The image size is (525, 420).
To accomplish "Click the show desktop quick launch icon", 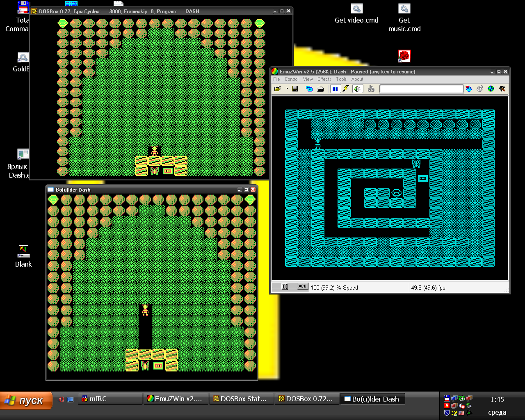I will [x=70, y=399].
